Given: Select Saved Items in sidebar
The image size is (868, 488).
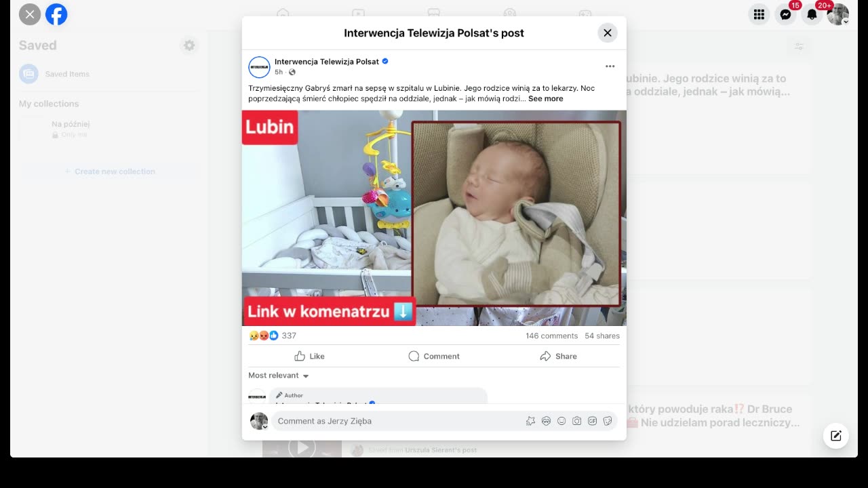Looking at the screenshot, I should 108,74.
